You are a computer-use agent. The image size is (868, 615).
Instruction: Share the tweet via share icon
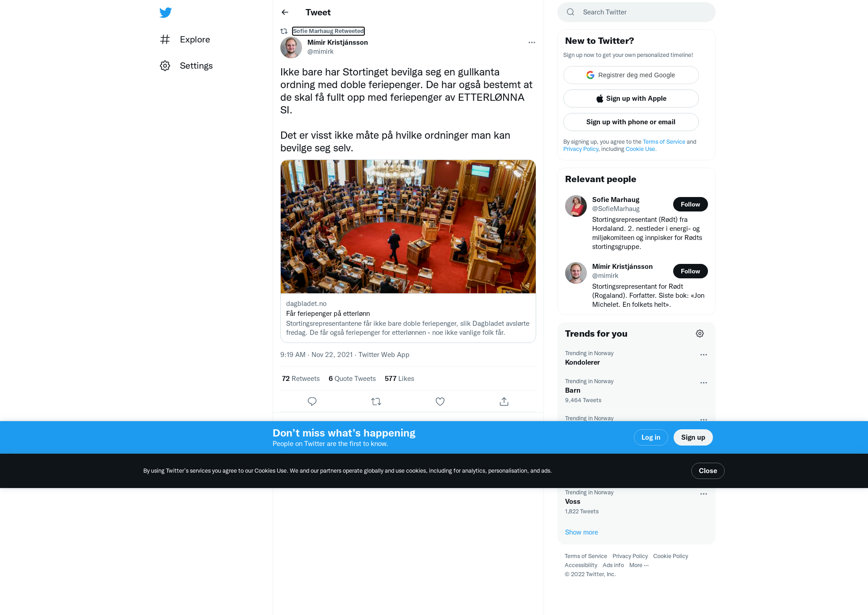coord(504,401)
